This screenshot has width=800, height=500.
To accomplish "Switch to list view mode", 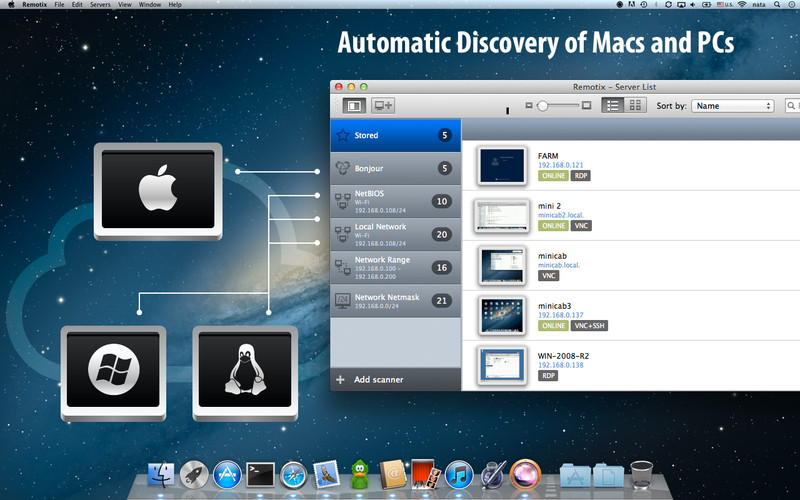I will [x=612, y=105].
